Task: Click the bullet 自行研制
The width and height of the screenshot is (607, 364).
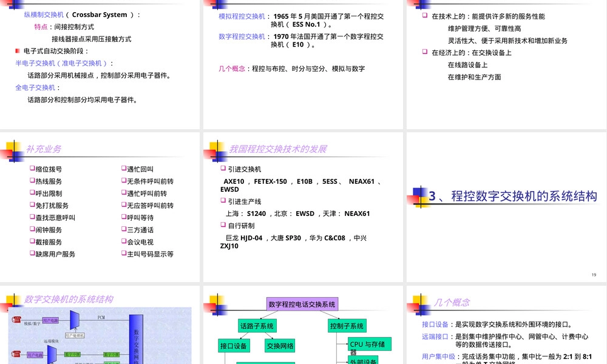Action: [x=238, y=226]
